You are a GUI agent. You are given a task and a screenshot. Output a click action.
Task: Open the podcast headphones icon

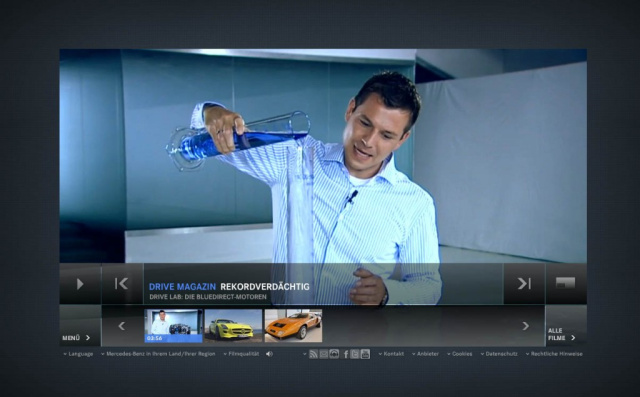[334, 354]
